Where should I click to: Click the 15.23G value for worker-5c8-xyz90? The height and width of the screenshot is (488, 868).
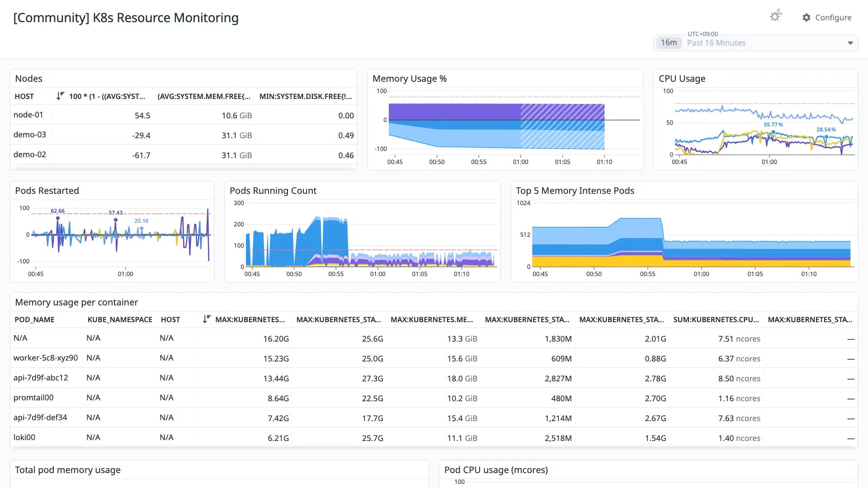click(276, 359)
